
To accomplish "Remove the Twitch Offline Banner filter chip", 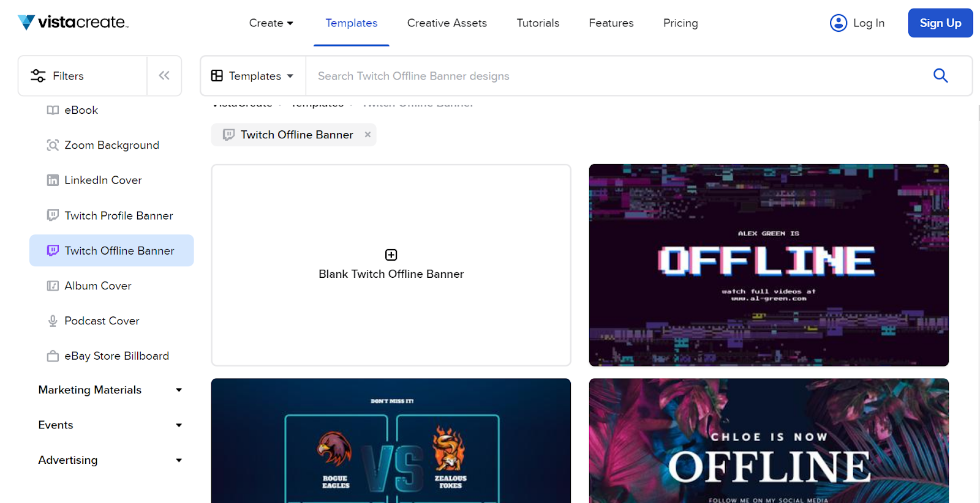I will click(367, 135).
